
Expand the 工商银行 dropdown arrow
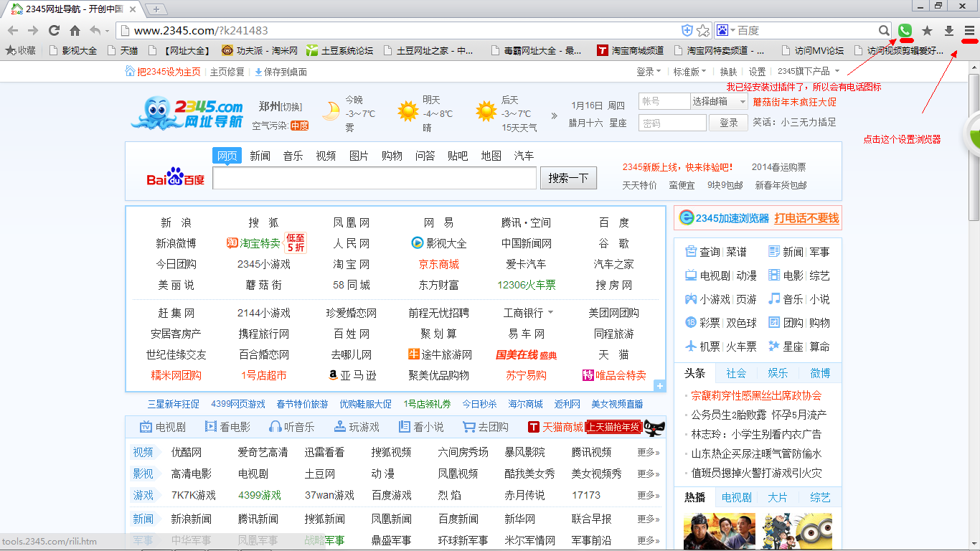point(550,313)
